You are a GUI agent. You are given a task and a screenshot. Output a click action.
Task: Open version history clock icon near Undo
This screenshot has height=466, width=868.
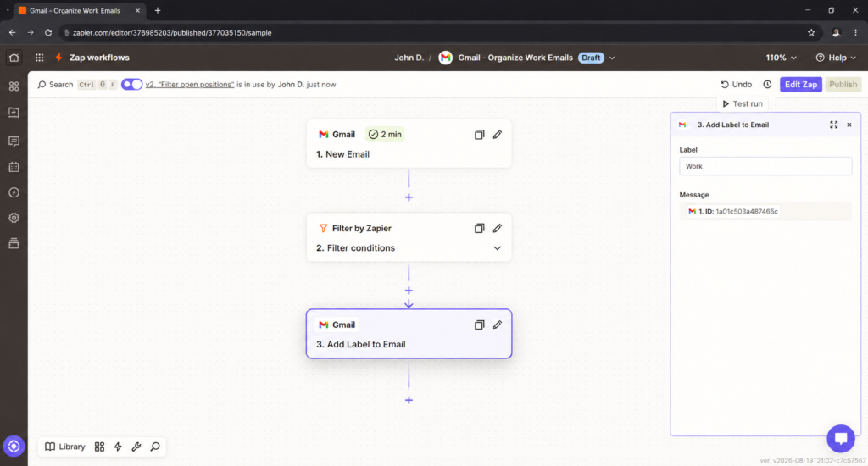[x=767, y=85]
